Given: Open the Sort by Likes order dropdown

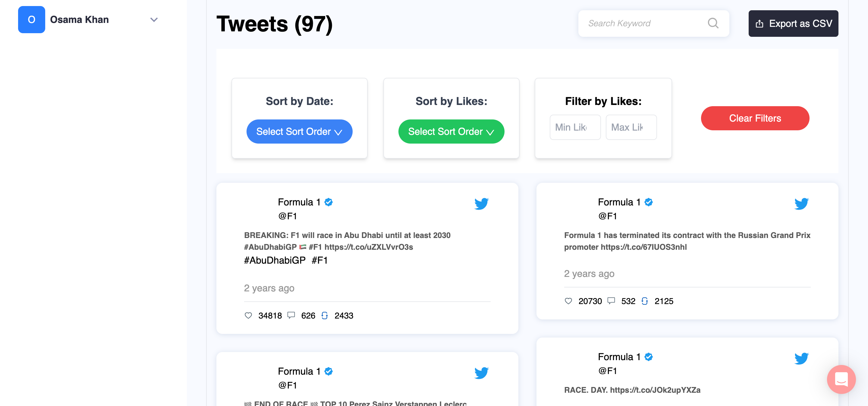Looking at the screenshot, I should (451, 132).
